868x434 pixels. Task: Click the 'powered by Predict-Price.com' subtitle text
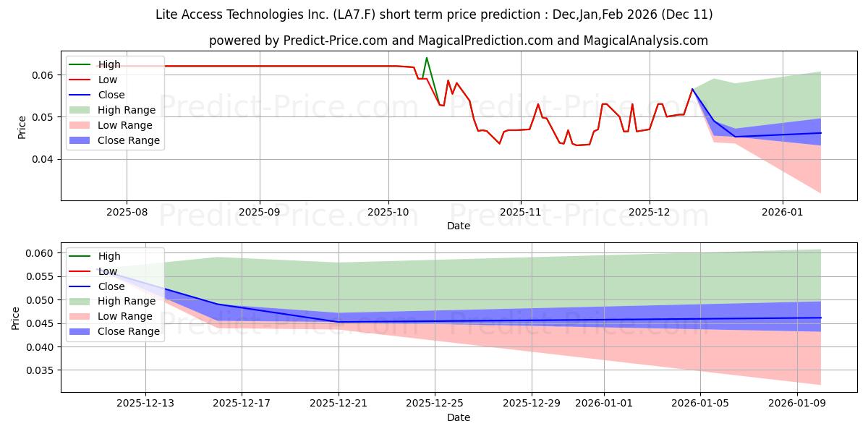459,41
